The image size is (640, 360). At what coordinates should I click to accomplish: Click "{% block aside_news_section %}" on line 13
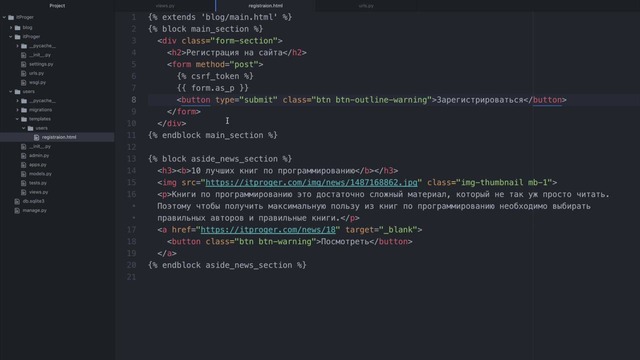[x=220, y=159]
